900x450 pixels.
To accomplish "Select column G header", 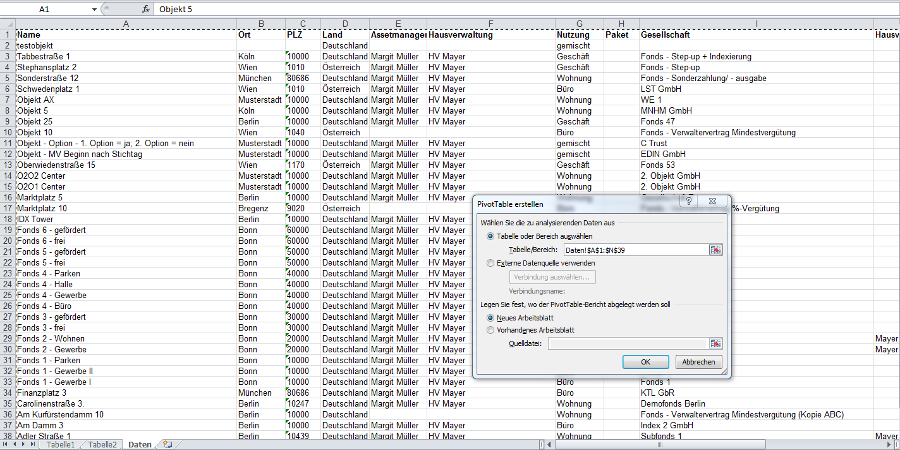I will 579,24.
